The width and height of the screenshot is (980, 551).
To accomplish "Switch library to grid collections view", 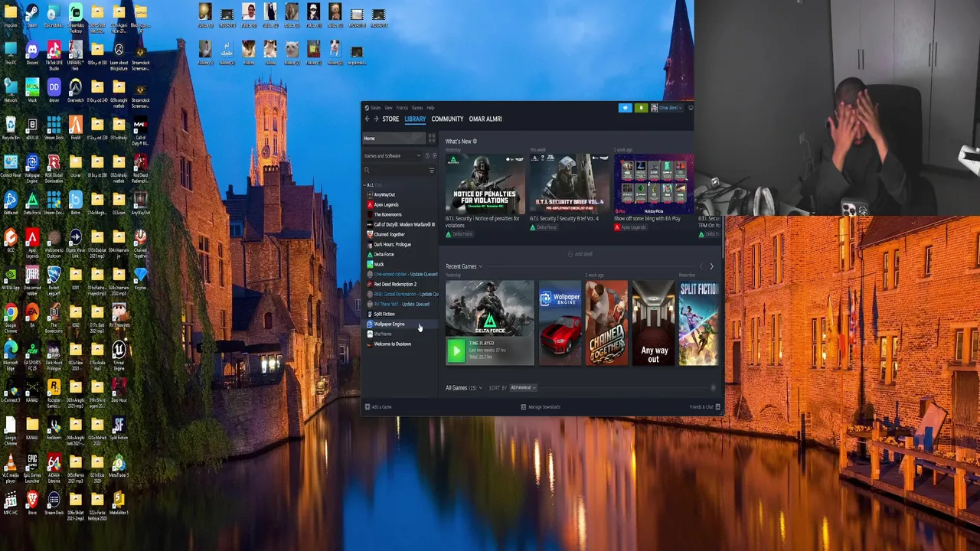I will tap(432, 139).
